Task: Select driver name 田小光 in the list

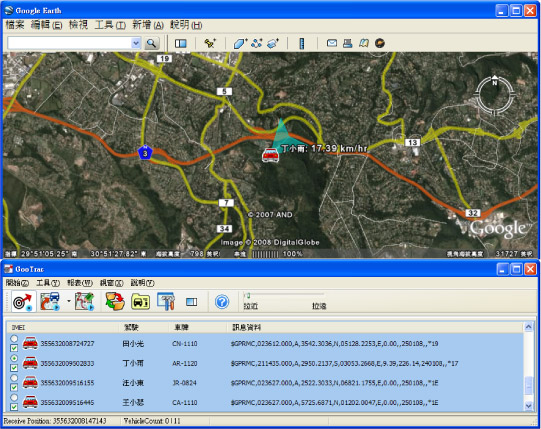Action: click(133, 344)
